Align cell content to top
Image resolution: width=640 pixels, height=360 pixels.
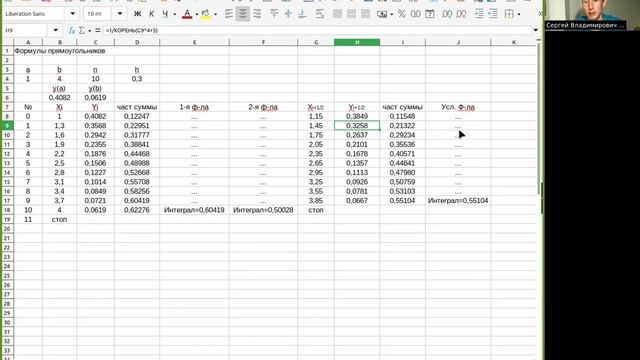(x=274, y=14)
